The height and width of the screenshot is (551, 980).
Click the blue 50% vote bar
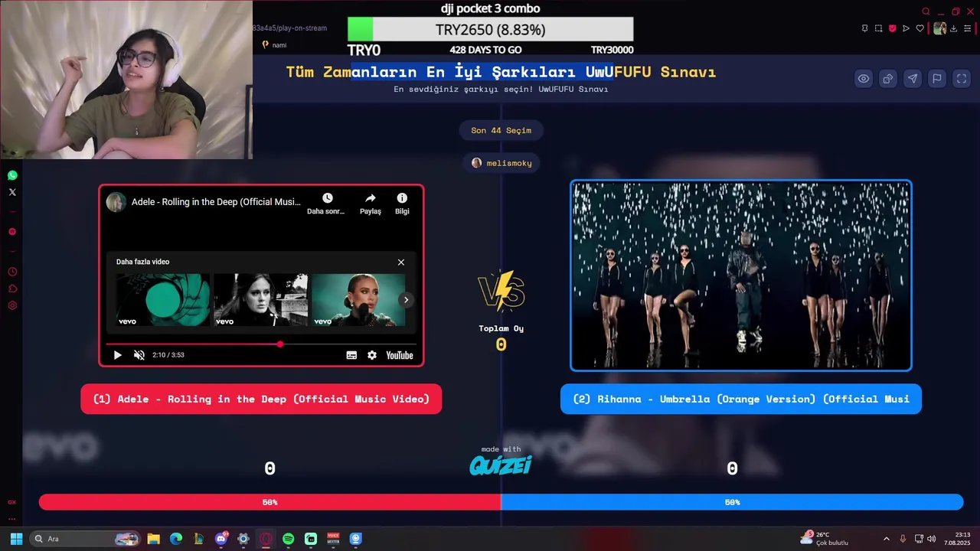coord(732,502)
